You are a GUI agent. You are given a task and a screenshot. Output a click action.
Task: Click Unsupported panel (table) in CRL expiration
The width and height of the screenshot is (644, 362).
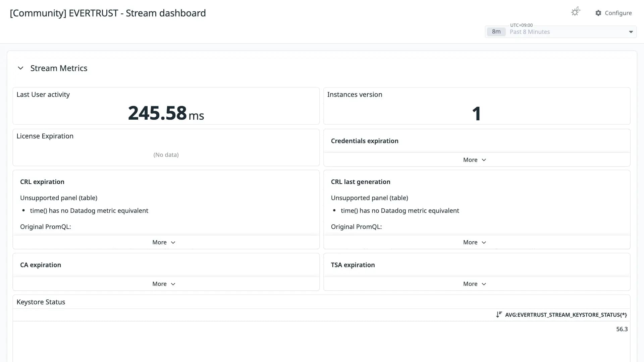[59, 198]
